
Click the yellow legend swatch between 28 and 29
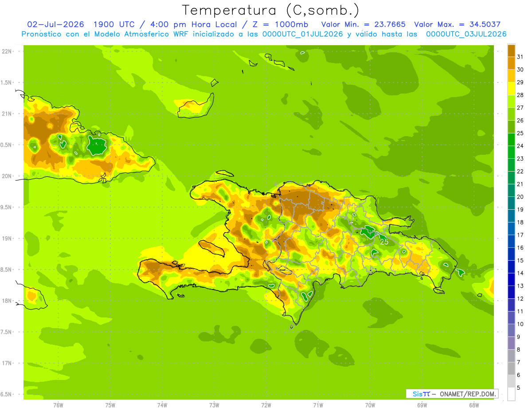pyautogui.click(x=511, y=89)
